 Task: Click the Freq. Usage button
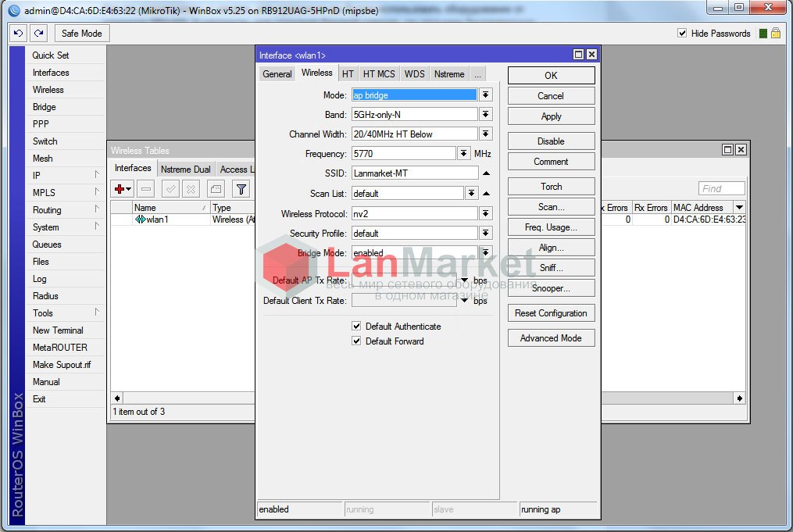[551, 227]
